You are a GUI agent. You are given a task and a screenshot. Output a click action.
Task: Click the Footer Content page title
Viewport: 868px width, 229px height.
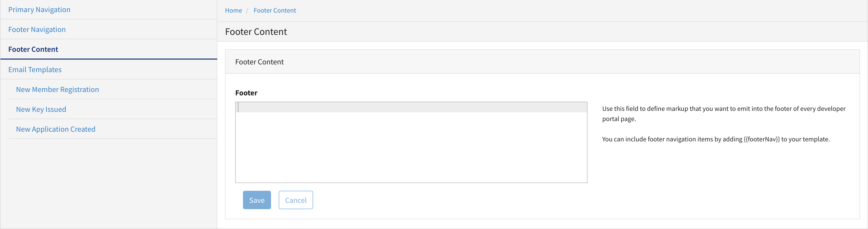pos(256,31)
